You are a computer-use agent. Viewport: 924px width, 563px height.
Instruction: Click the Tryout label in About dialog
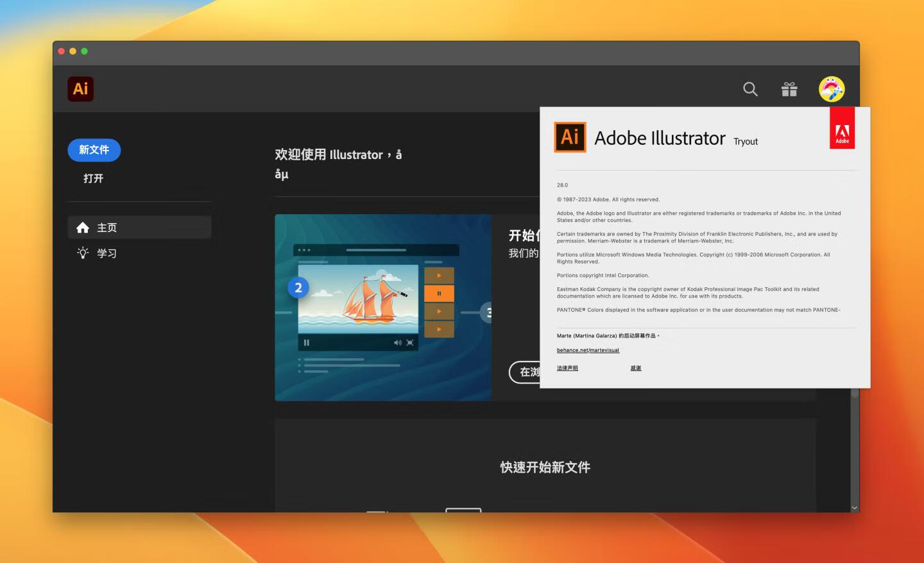pos(746,142)
